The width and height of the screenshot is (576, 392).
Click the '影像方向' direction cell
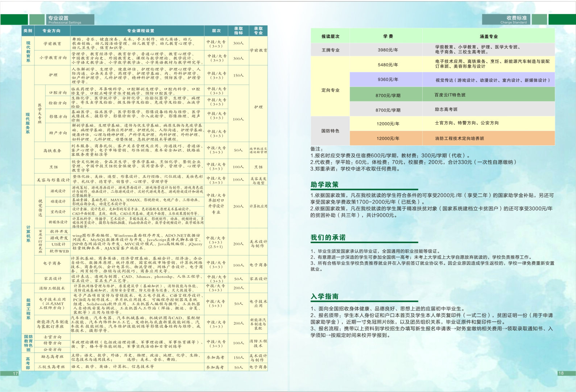coord(58,117)
